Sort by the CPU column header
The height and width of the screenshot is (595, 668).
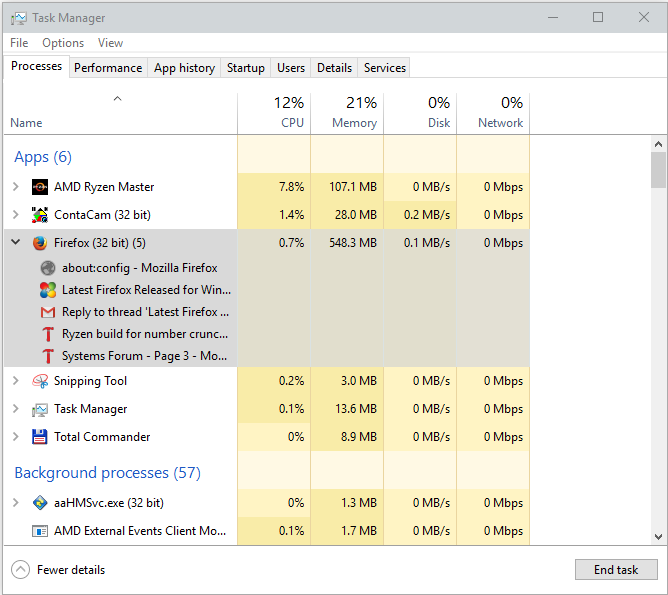pos(274,113)
